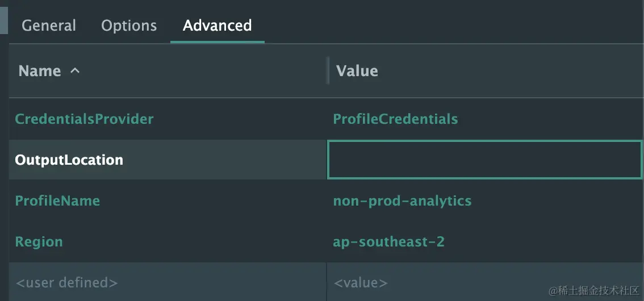
Task: Focus the empty OutputLocation value field
Action: click(x=484, y=160)
